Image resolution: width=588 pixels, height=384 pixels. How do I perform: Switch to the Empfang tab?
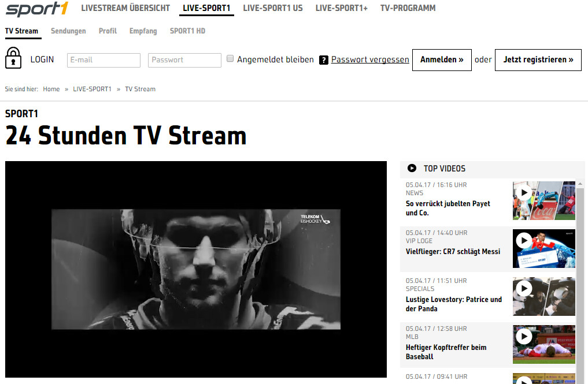[x=143, y=31]
